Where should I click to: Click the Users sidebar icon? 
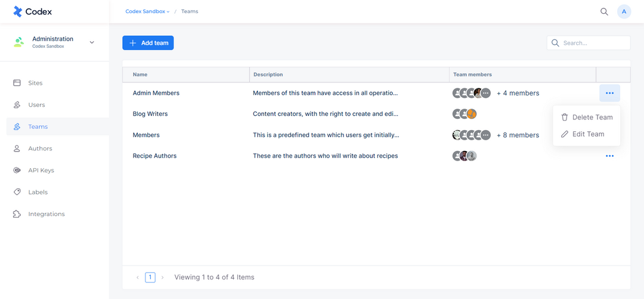(x=17, y=105)
